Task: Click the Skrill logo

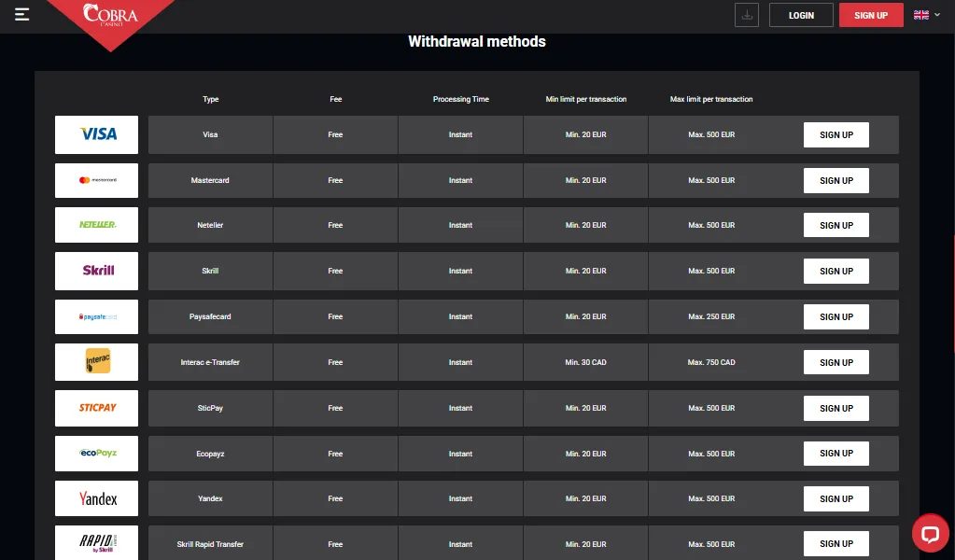Action: (97, 271)
